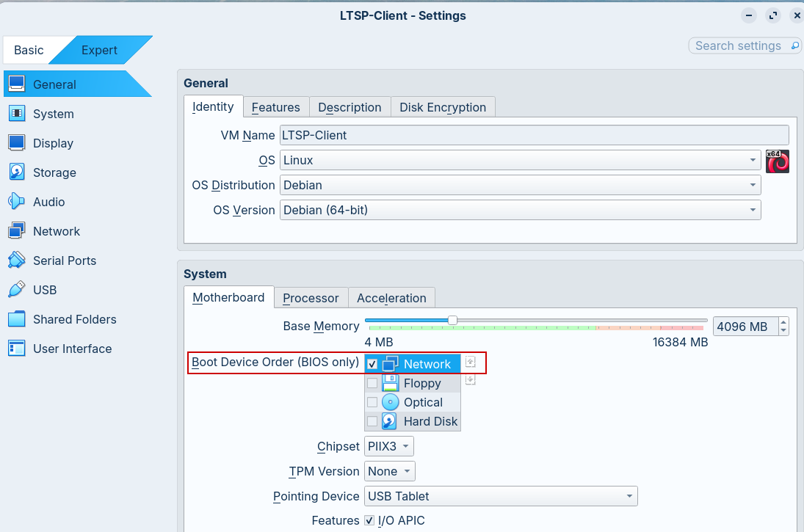Open the Processor tab
This screenshot has height=532, width=804.
311,298
